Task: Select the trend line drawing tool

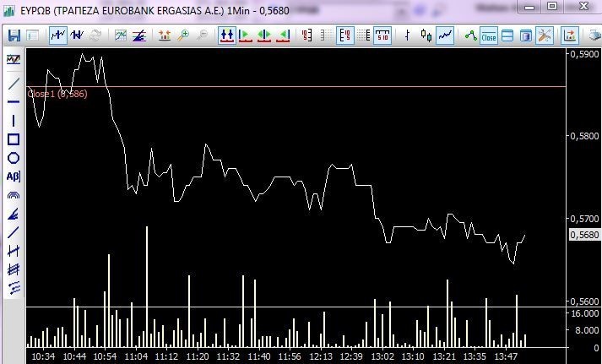Action: (14, 84)
